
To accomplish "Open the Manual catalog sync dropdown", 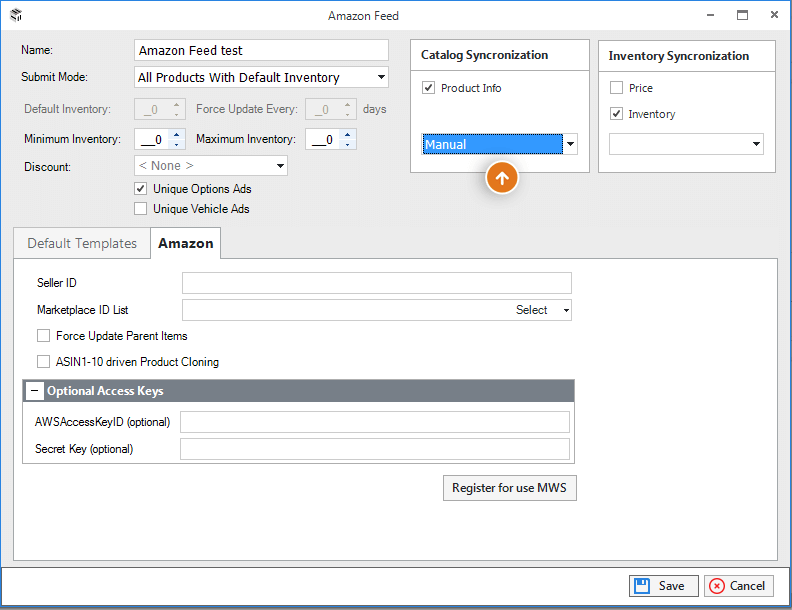I will pos(570,144).
